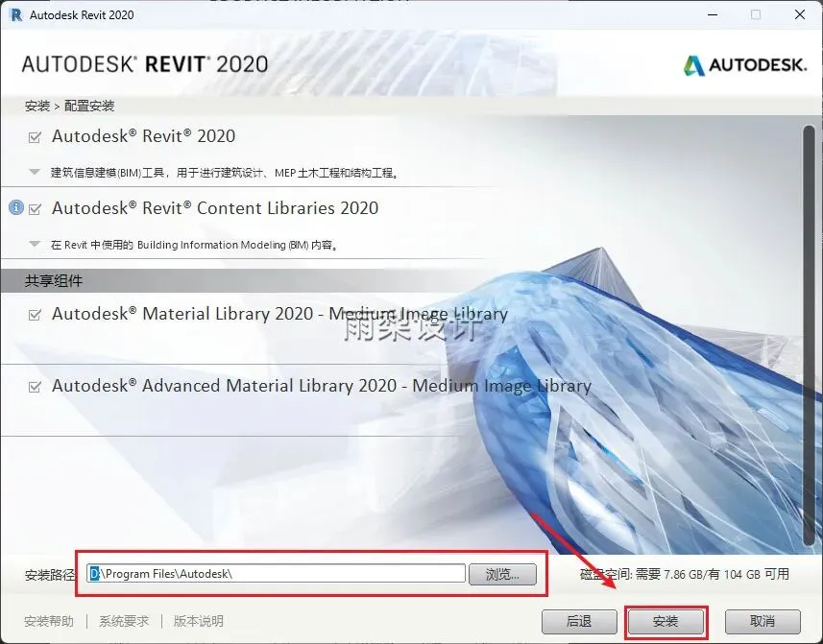Select the Autodesk Revit 2020 product title
This screenshot has height=644, width=823.
[143, 136]
